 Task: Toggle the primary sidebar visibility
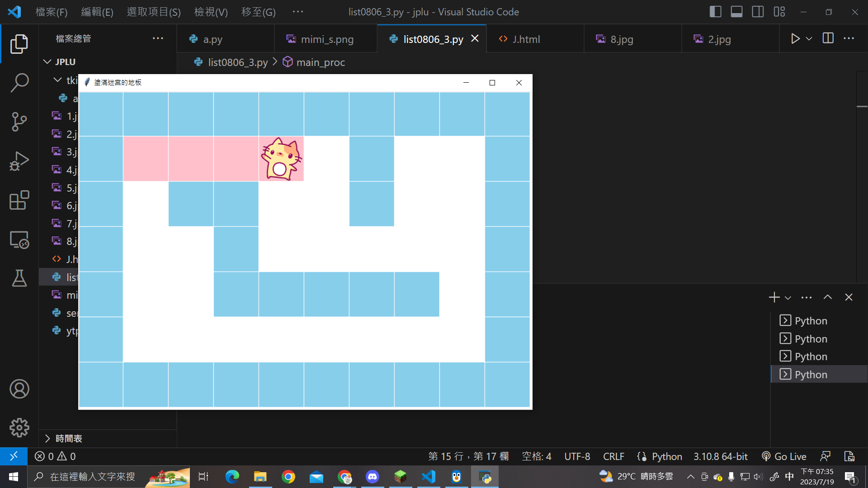click(x=715, y=12)
